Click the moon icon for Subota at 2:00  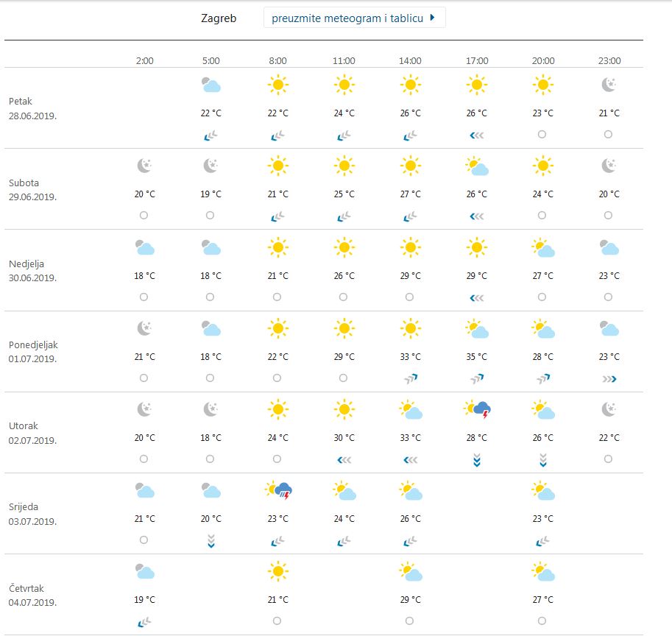[145, 166]
